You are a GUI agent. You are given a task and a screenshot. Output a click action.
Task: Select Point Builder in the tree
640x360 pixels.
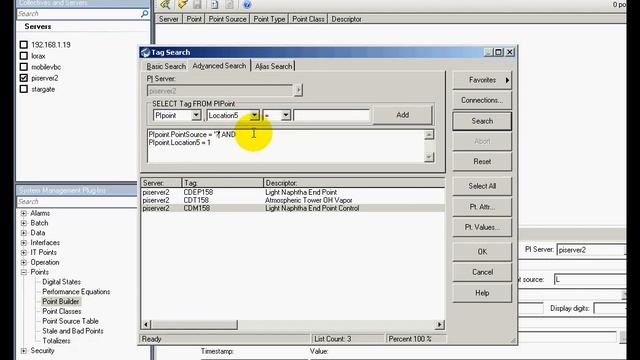click(61, 302)
